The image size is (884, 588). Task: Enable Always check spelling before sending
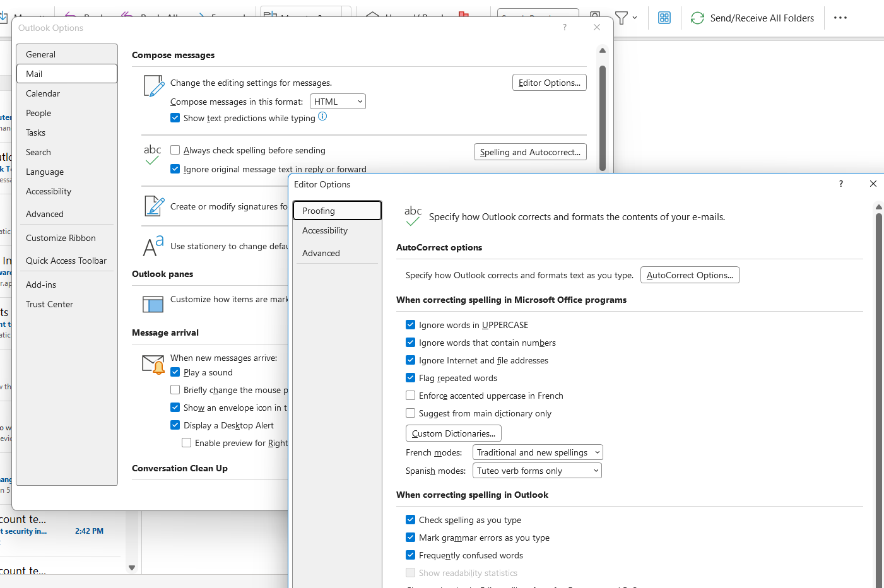(175, 150)
